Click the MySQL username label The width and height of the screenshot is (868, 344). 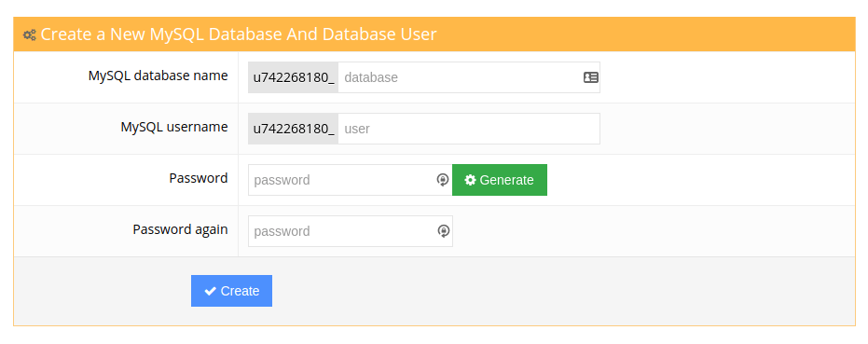(x=173, y=127)
